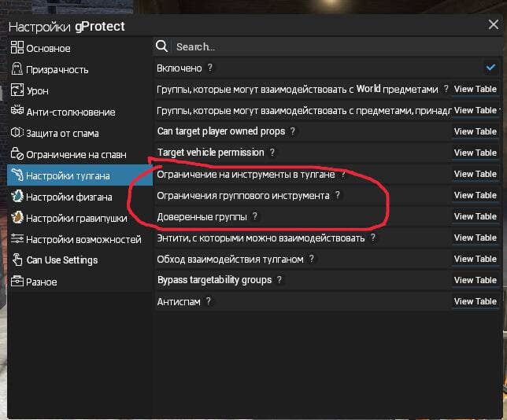This screenshot has width=507, height=420.
Task: View Table for Target vehicle permission
Action: click(x=475, y=153)
